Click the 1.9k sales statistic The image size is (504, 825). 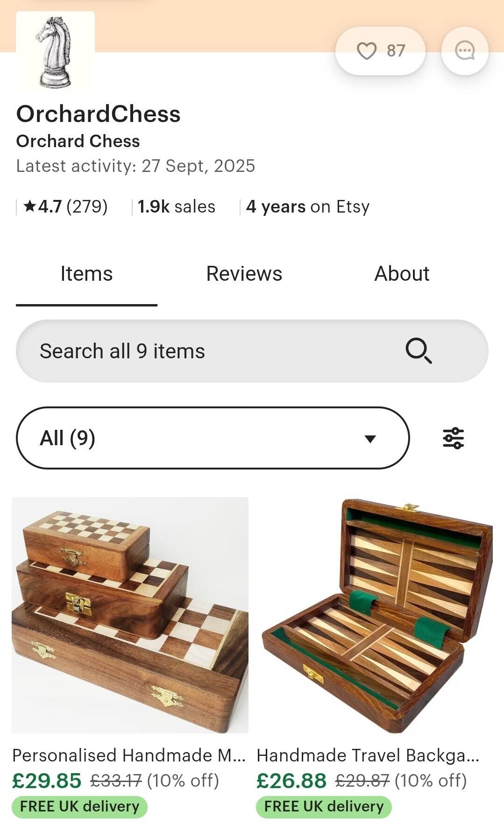[177, 206]
